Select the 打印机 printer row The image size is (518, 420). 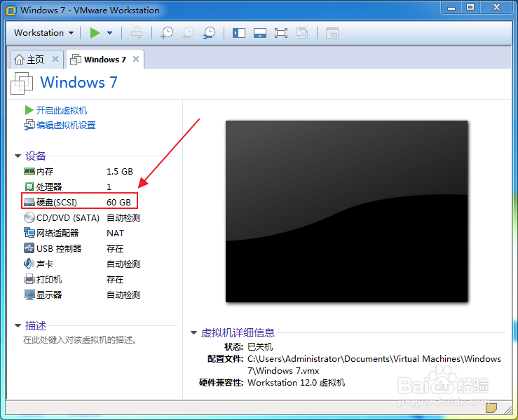click(x=74, y=279)
